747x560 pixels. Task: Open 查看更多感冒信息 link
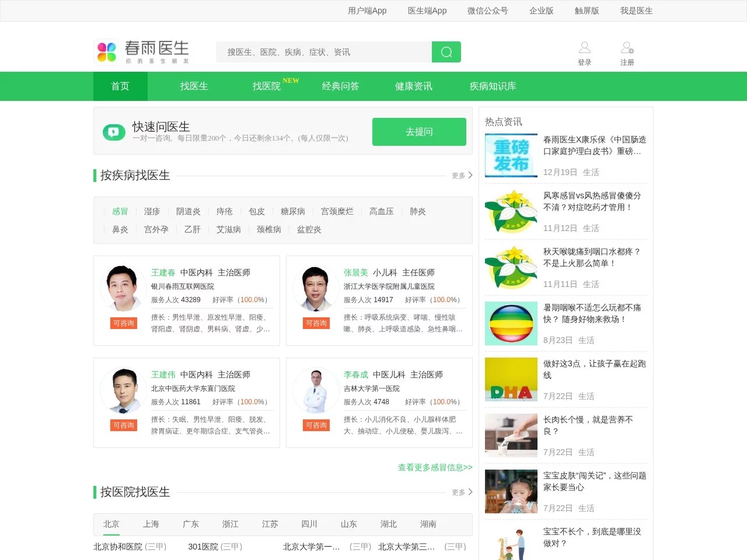tap(435, 467)
